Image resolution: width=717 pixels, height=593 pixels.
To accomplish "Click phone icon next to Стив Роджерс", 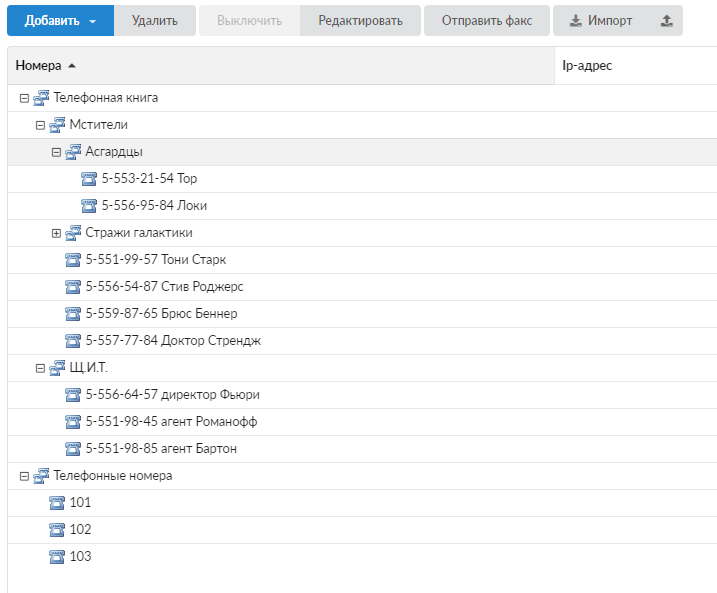I will tap(73, 287).
